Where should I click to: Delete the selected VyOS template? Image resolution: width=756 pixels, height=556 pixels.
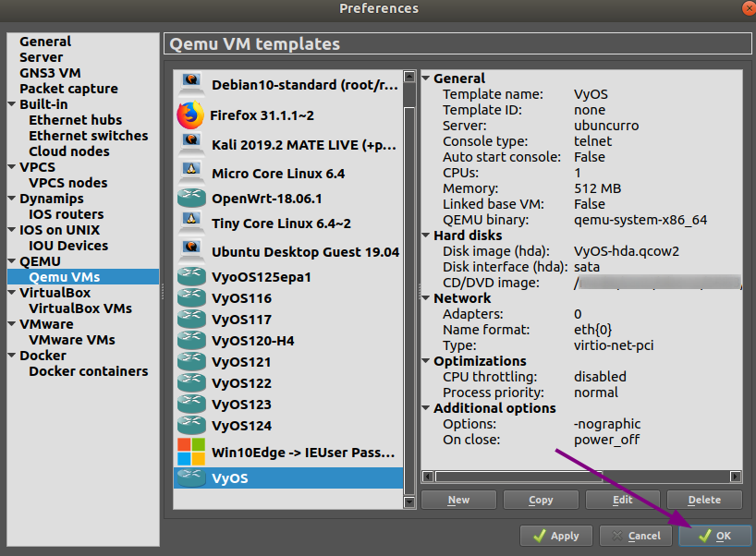point(703,500)
